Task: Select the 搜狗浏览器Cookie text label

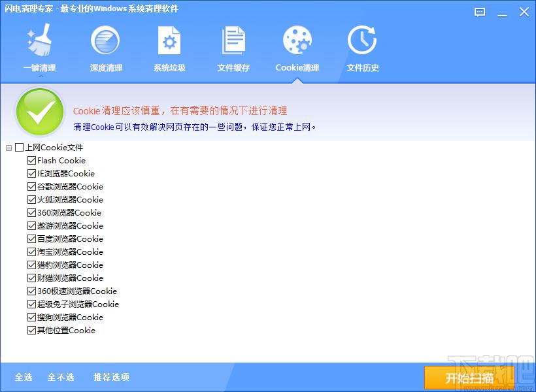Action: (70, 317)
